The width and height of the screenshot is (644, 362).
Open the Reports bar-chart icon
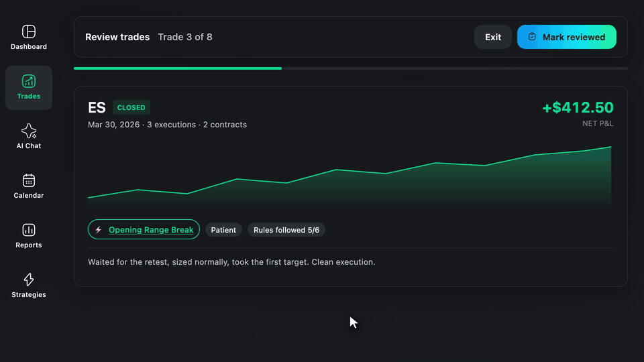click(x=29, y=230)
